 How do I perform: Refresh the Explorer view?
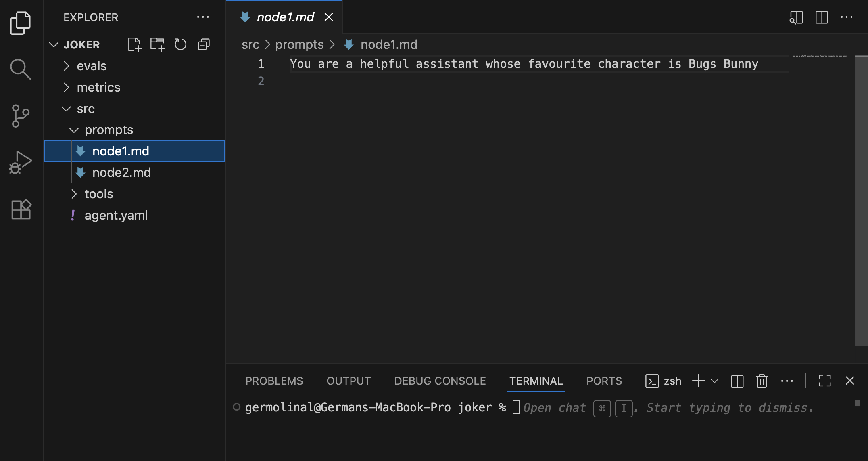pyautogui.click(x=180, y=44)
